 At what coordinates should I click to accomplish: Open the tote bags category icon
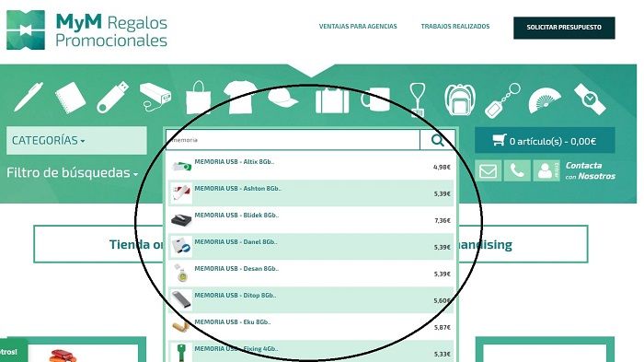[x=199, y=98]
